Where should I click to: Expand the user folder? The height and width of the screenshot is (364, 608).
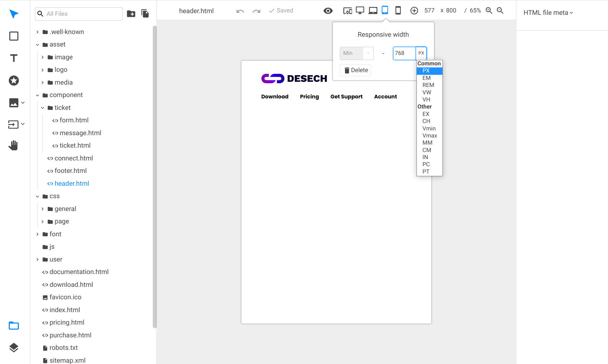coord(37,260)
